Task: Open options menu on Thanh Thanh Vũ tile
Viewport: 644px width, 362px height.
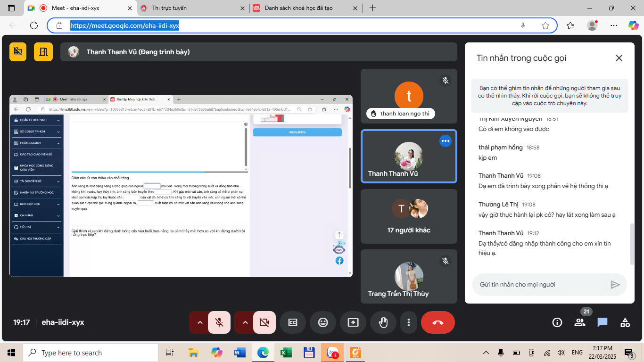Action: point(445,141)
